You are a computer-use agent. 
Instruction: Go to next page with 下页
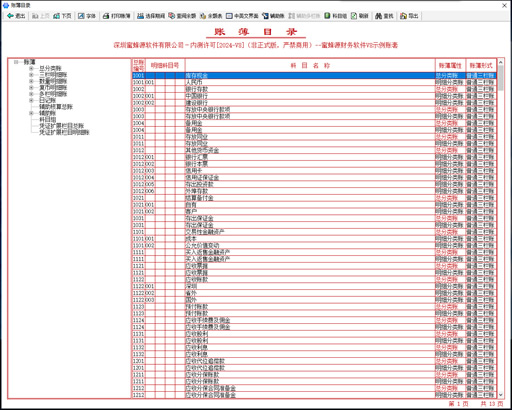[x=62, y=16]
